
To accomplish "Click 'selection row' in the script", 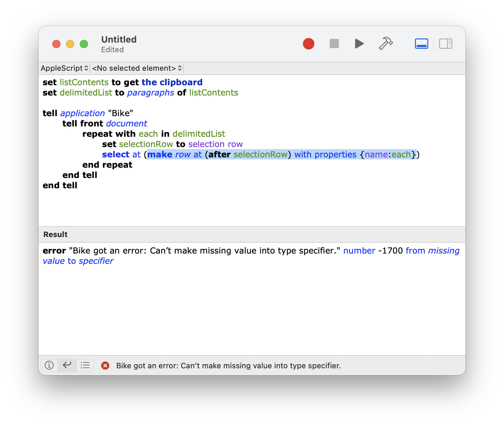I will [216, 144].
